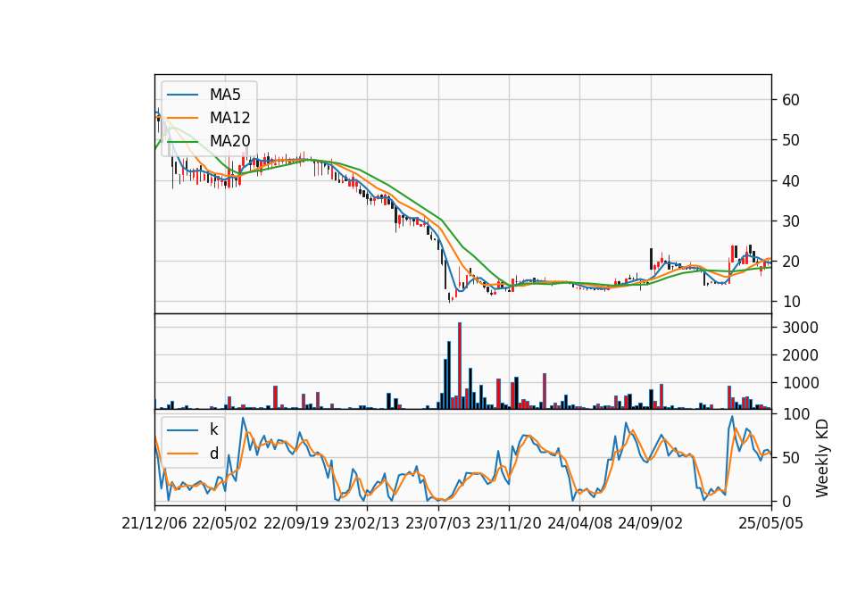Click the blue MA5 legend line sample

182,95
